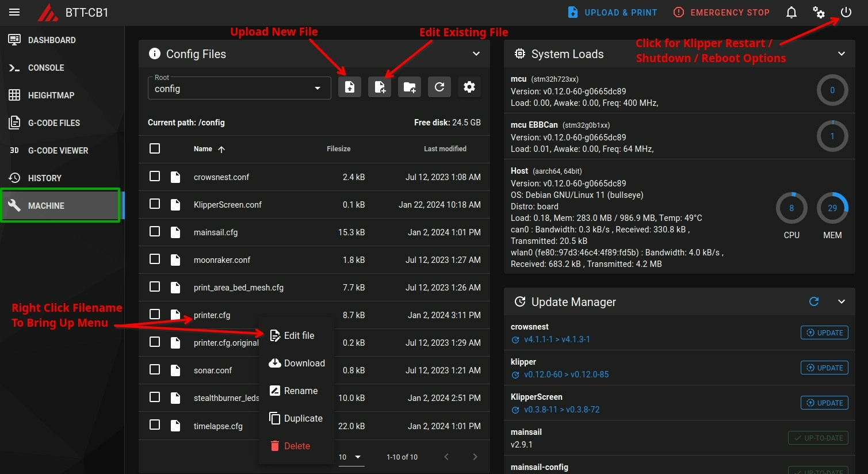868x474 pixels.
Task: Click the Mainsail logo next to BTT-CB1
Action: 47,12
